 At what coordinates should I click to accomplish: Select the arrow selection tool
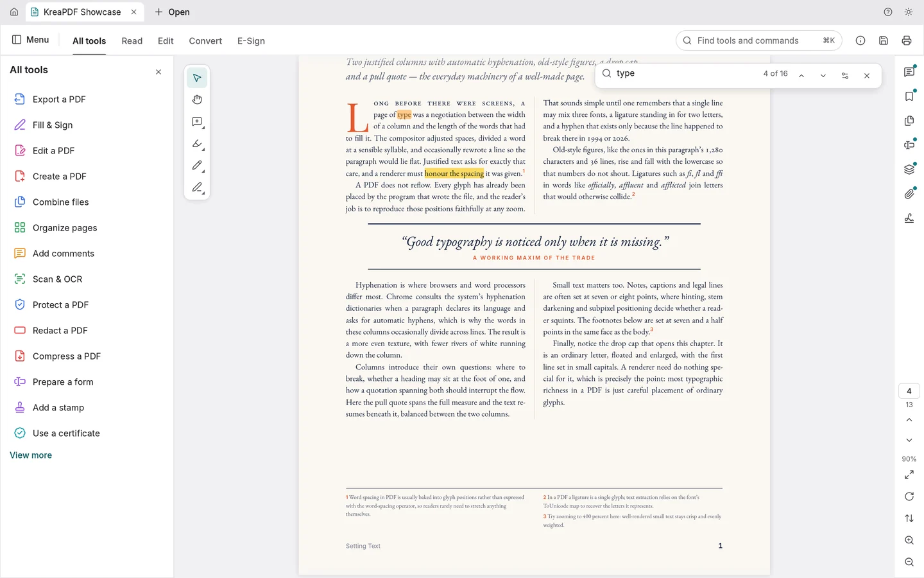tap(197, 78)
